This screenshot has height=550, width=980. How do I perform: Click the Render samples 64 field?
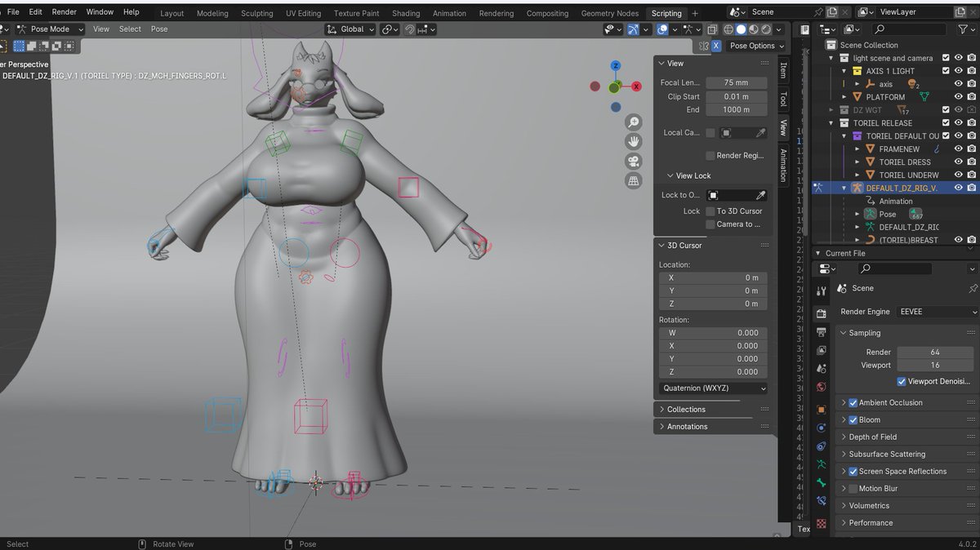937,352
